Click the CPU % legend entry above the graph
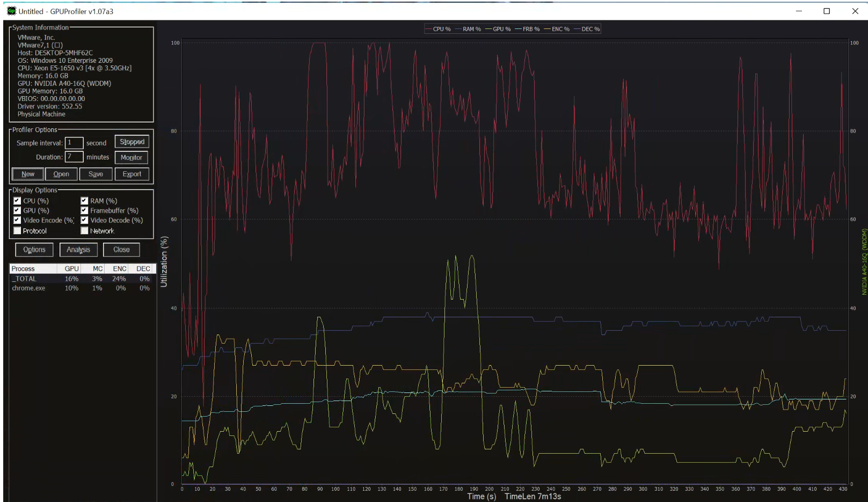Image resolution: width=868 pixels, height=502 pixels. (439, 29)
